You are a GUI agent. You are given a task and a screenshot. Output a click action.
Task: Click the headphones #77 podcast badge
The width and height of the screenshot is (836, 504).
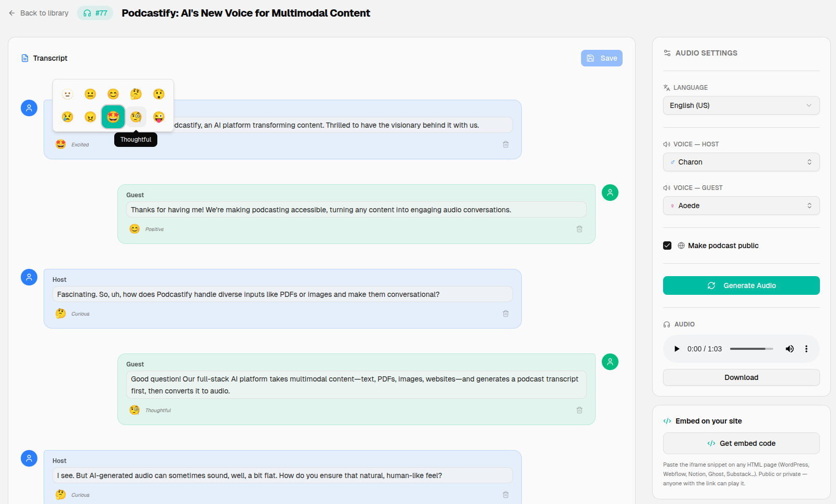coord(95,13)
